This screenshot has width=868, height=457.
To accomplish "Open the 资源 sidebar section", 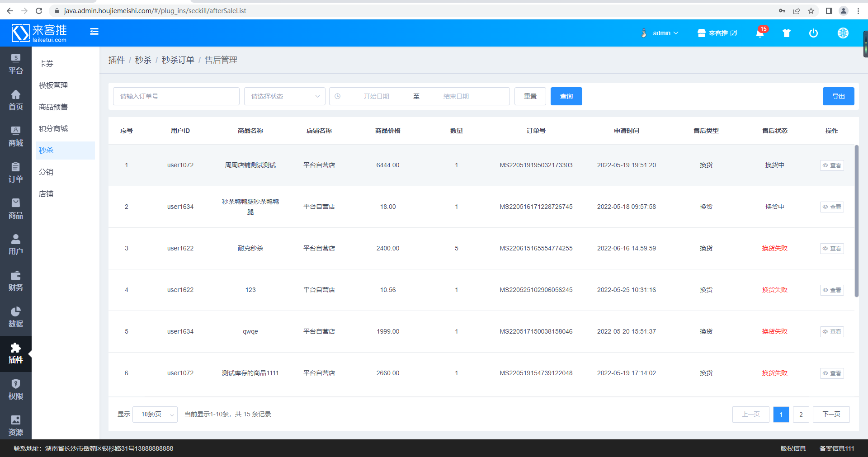I will pos(16,426).
